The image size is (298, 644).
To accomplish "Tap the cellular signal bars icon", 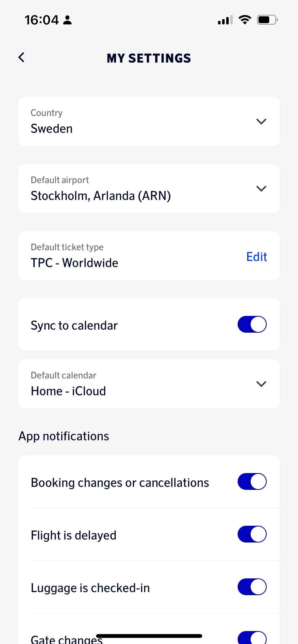I will [225, 20].
